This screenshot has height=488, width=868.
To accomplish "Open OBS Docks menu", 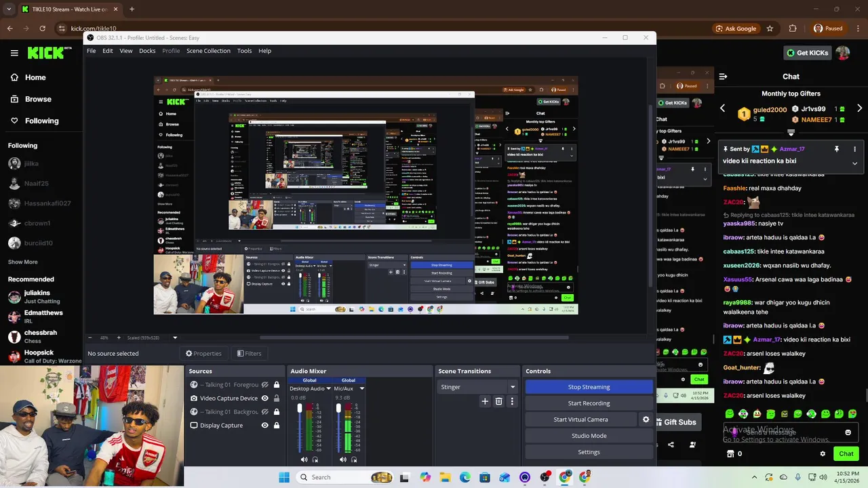I will [x=147, y=51].
